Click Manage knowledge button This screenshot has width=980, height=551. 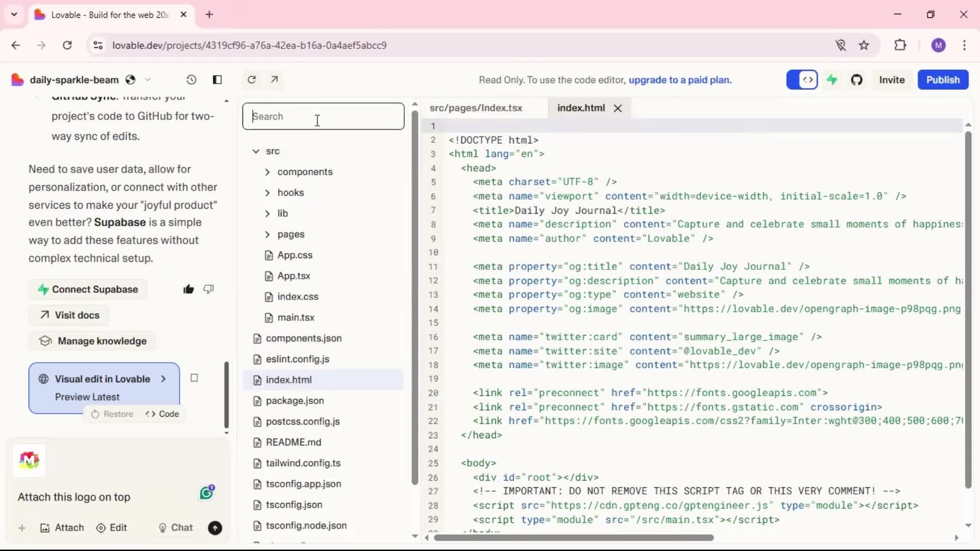point(92,341)
